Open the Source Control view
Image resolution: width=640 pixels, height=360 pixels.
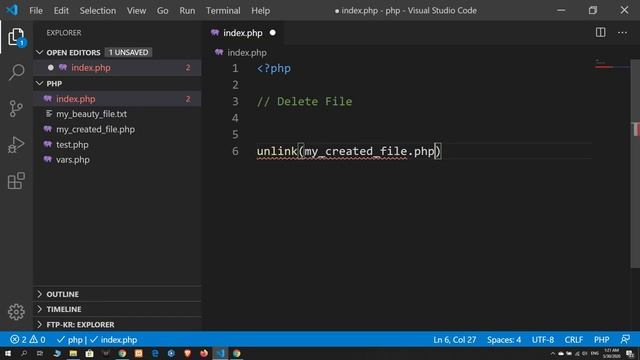[x=16, y=108]
